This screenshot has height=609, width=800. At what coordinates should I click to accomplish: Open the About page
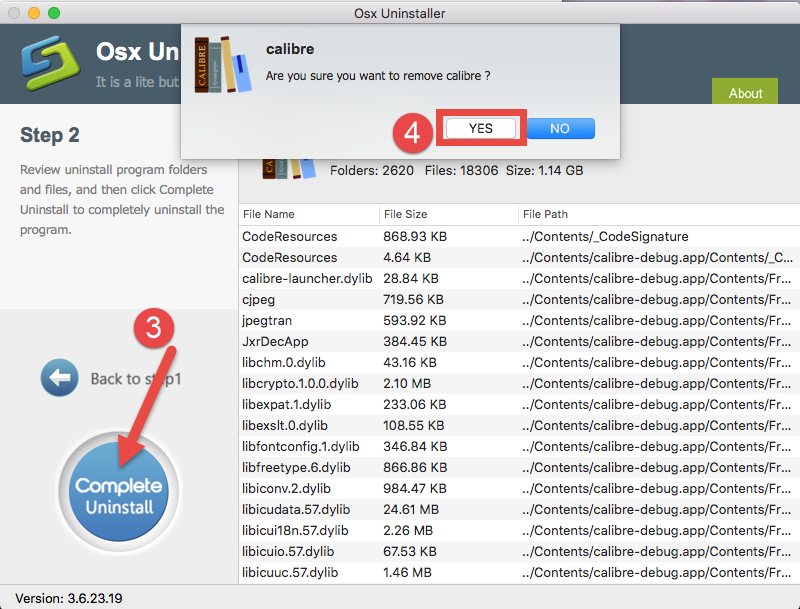[x=744, y=92]
